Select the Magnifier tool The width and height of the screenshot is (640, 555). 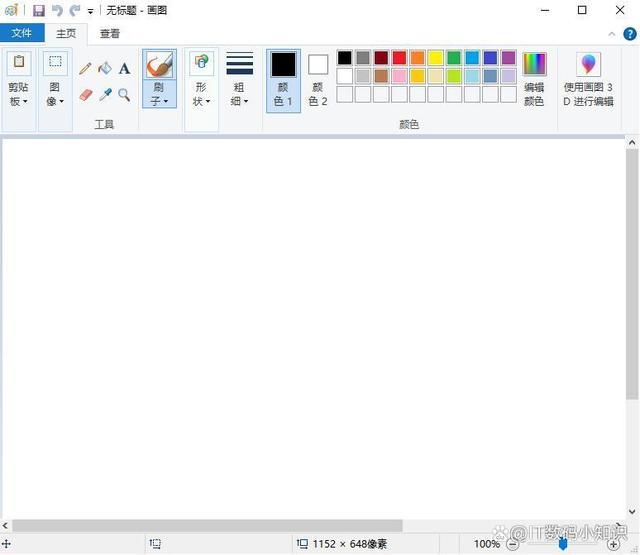click(x=124, y=95)
